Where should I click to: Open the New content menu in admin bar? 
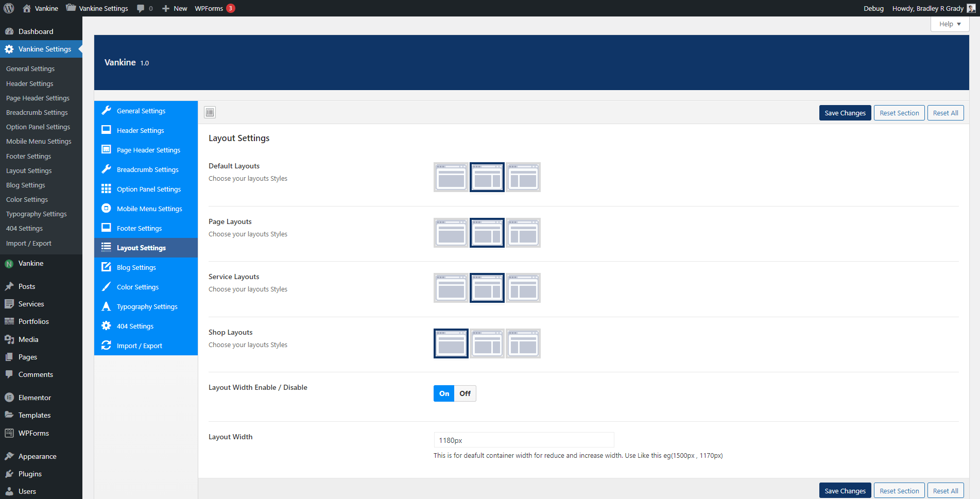175,8
